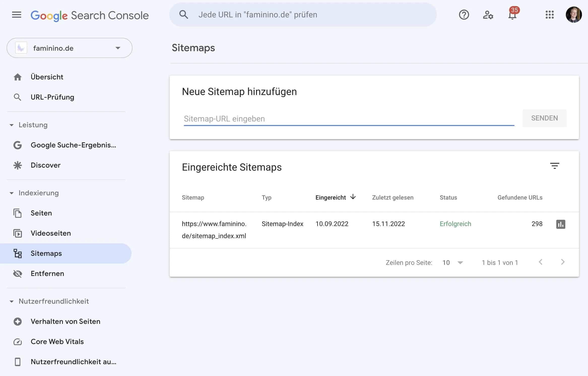This screenshot has width=588, height=376.
Task: Collapse the Leistung section
Action: (x=11, y=125)
